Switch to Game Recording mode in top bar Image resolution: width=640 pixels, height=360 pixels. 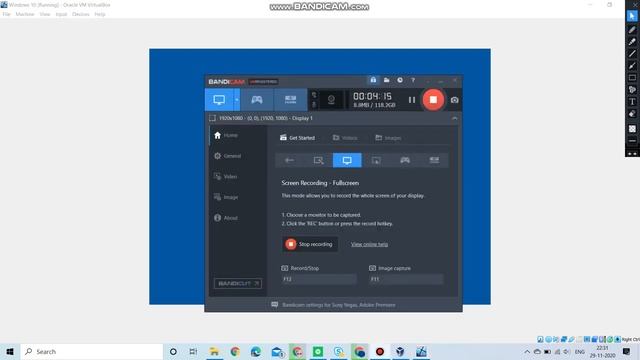click(257, 100)
